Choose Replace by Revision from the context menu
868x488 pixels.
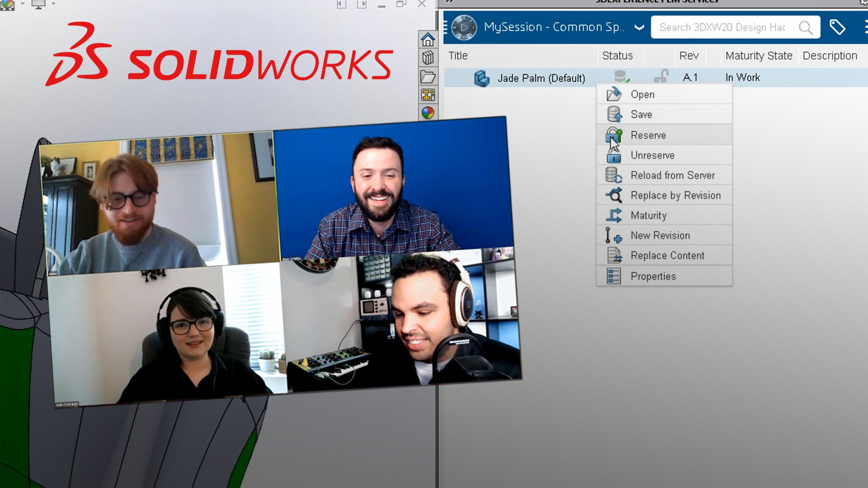click(x=675, y=195)
